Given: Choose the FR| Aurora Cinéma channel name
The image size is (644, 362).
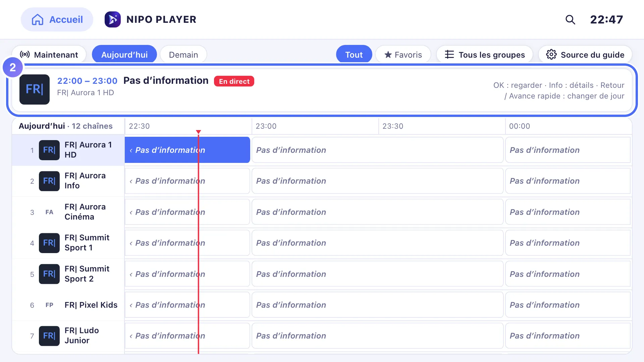Looking at the screenshot, I should [85, 212].
